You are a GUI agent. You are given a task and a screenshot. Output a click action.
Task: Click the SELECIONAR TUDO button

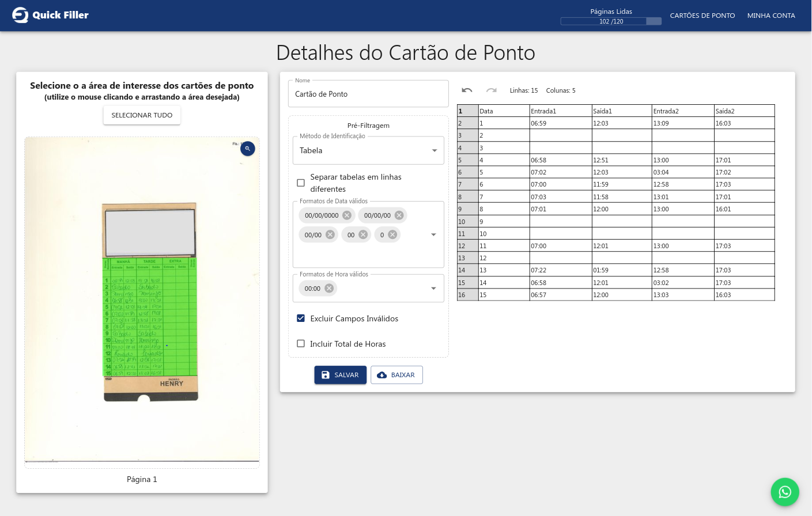142,115
